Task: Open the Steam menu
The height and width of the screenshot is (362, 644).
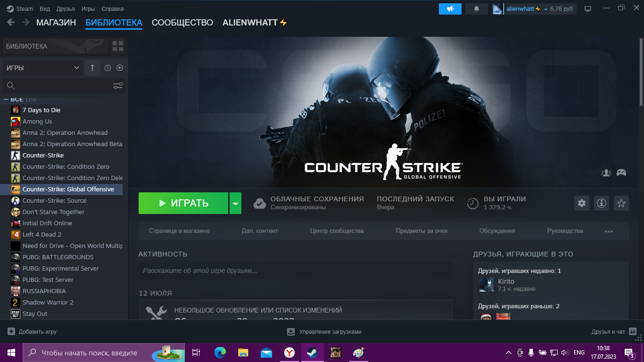Action: tap(21, 9)
